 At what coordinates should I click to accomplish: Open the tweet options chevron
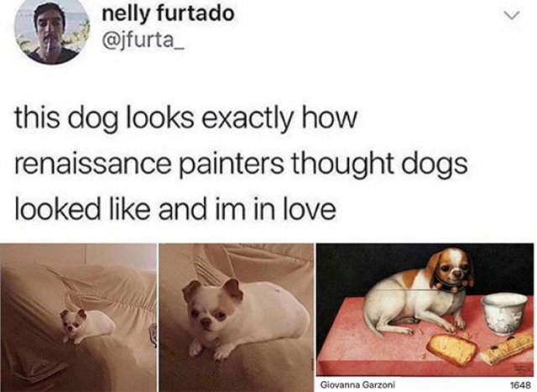(513, 15)
